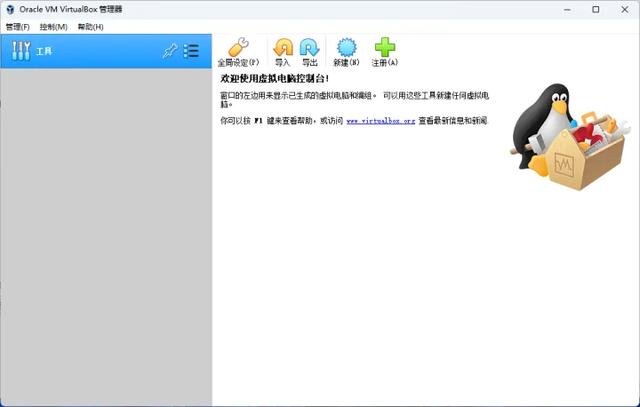Click the pin icon in Tools row
This screenshot has height=407, width=640.
[170, 51]
